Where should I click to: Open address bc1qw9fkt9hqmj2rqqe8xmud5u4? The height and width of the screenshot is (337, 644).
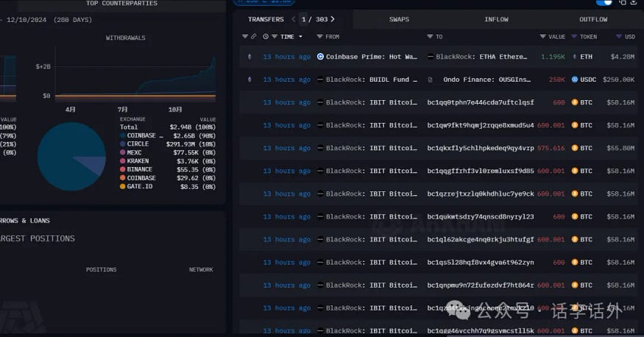[481, 125]
